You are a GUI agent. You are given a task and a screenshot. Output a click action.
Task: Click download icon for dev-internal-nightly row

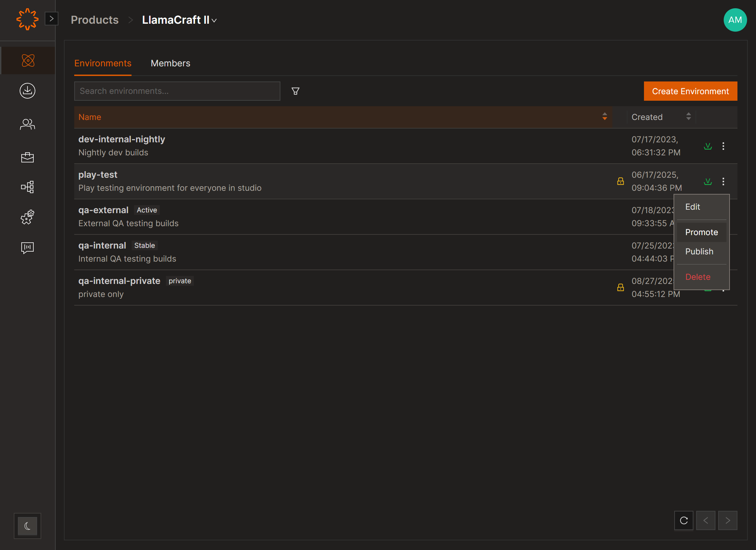pyautogui.click(x=708, y=146)
